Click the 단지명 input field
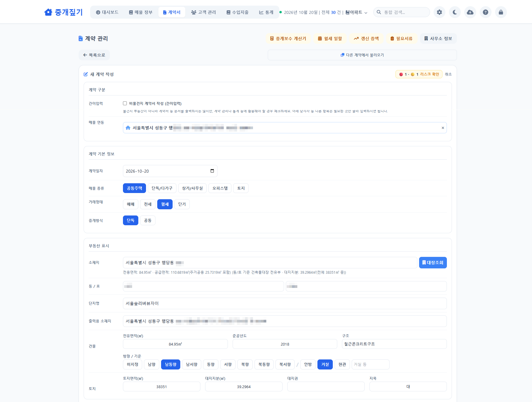 point(285,304)
